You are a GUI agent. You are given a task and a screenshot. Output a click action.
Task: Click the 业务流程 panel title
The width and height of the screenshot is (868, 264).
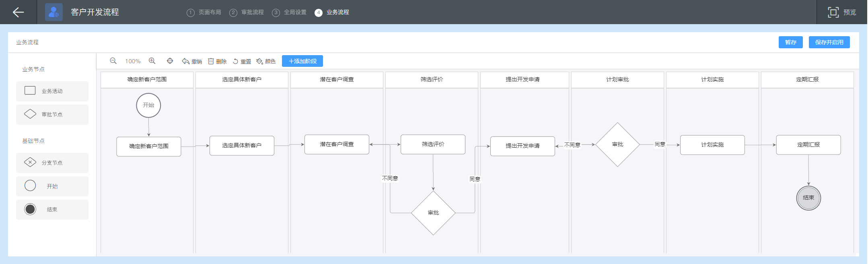(x=27, y=42)
